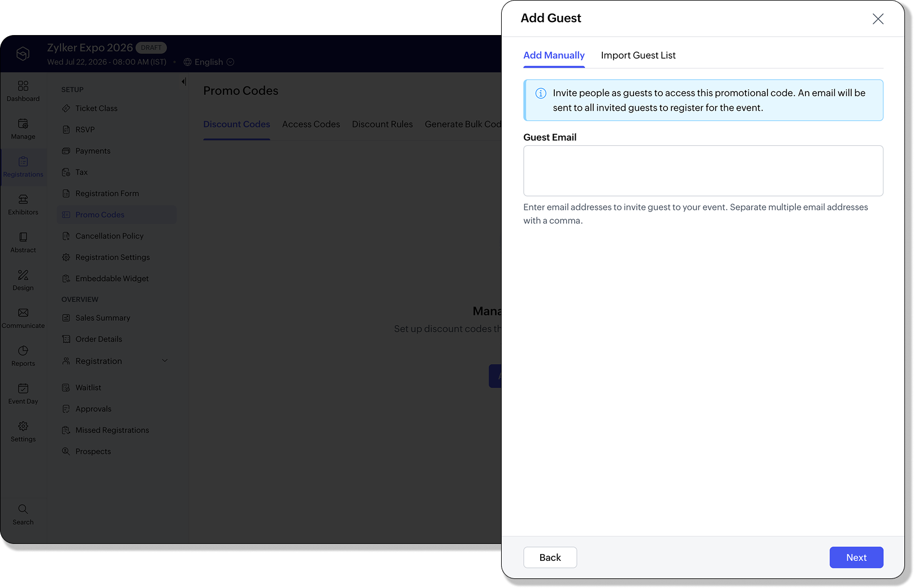The height and width of the screenshot is (588, 914).
Task: Click the Embeddable Widget icon
Action: 66,279
